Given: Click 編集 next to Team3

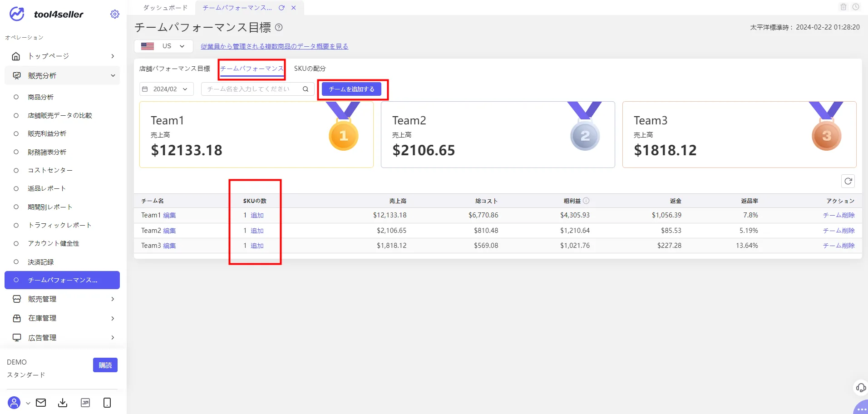Looking at the screenshot, I should pyautogui.click(x=169, y=246).
